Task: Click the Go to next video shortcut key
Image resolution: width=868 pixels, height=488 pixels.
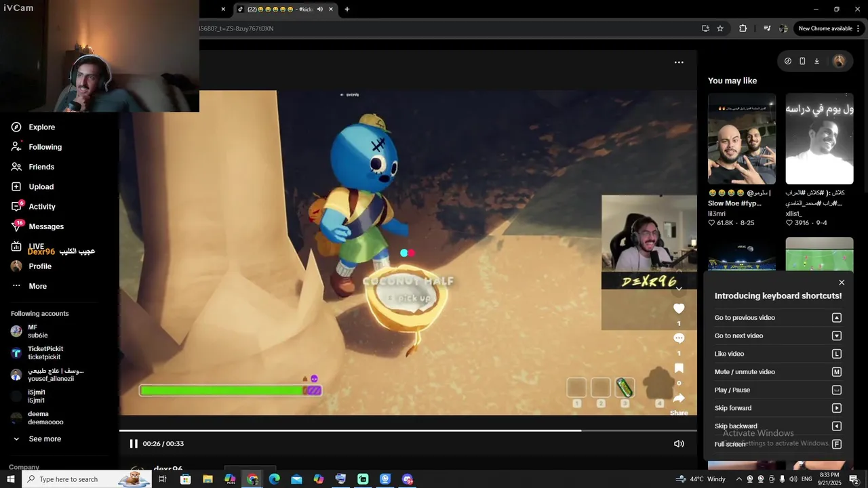Action: [837, 335]
